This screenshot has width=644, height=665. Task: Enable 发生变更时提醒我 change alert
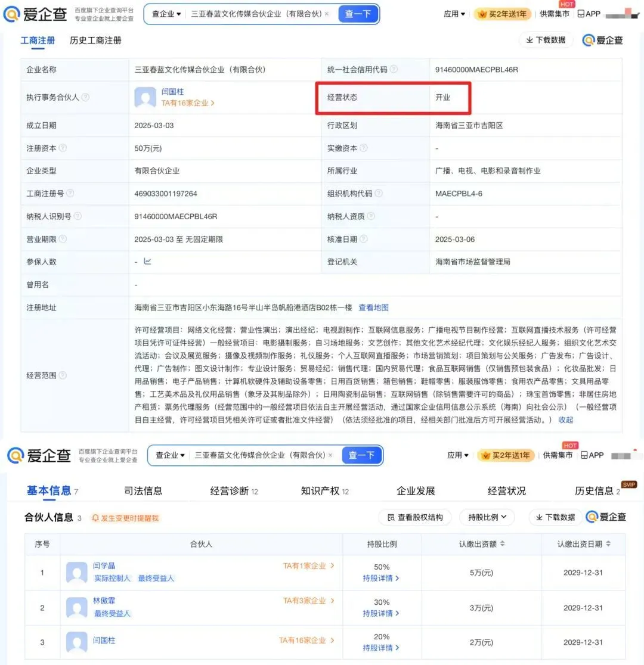(x=125, y=518)
